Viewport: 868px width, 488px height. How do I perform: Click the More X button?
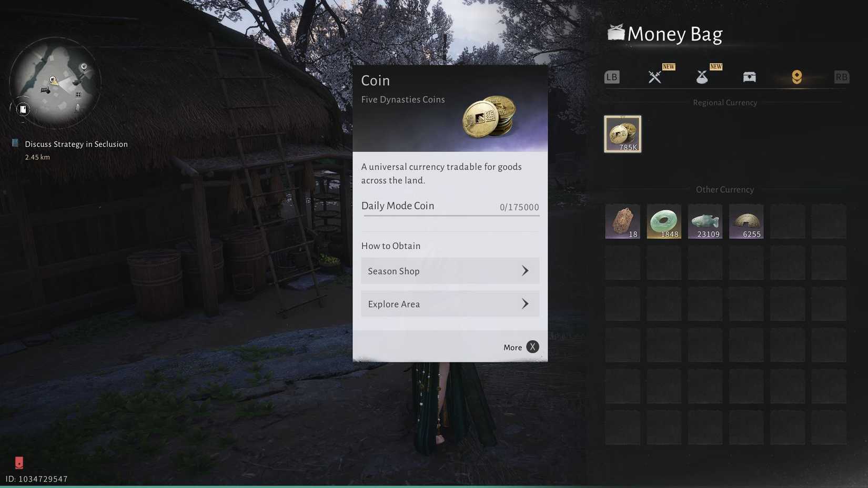pyautogui.click(x=521, y=347)
